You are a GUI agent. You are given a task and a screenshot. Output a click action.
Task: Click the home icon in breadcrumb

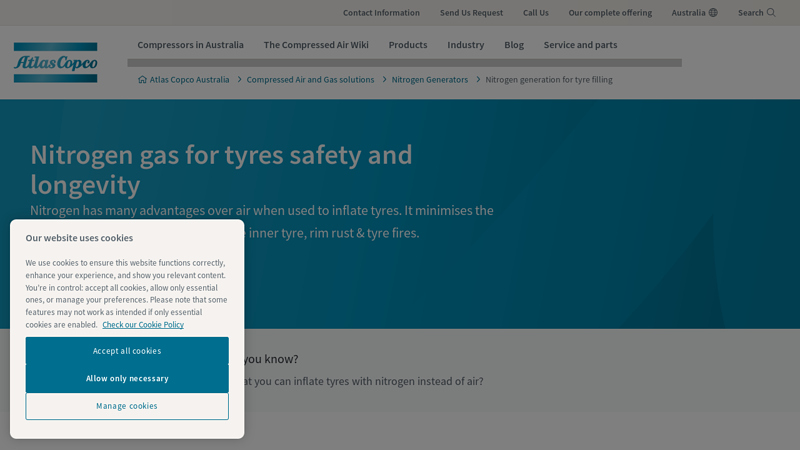[142, 80]
